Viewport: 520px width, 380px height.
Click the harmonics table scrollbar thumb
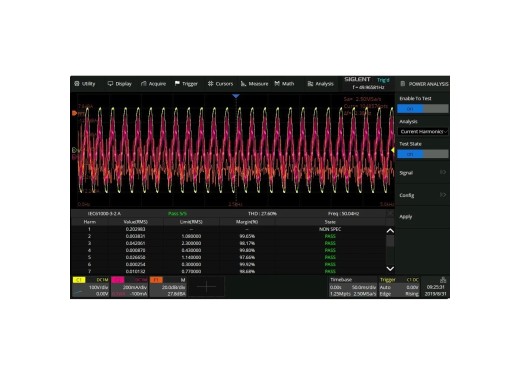click(x=390, y=241)
